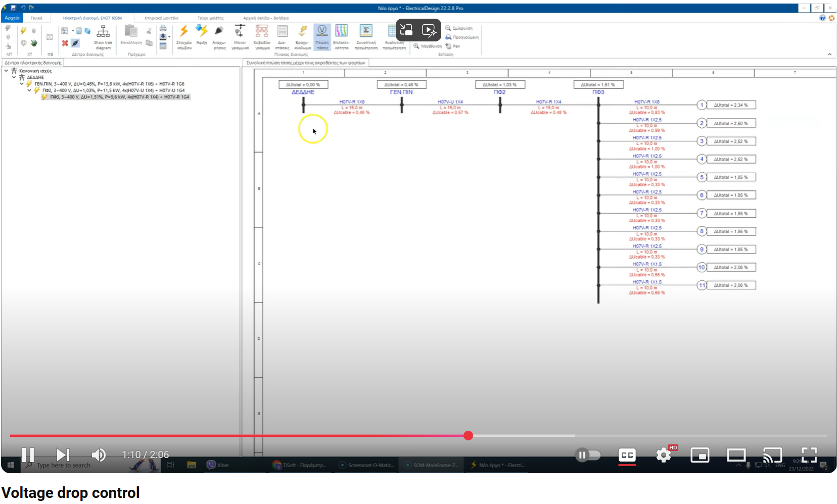Toggle closed captions on the video
Image resolution: width=837 pixels, height=504 pixels.
[627, 455]
